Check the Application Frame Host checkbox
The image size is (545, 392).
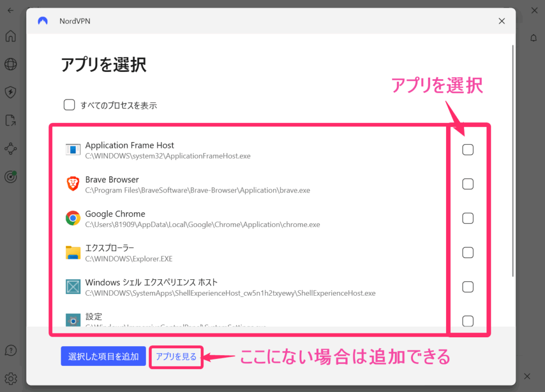(x=468, y=149)
